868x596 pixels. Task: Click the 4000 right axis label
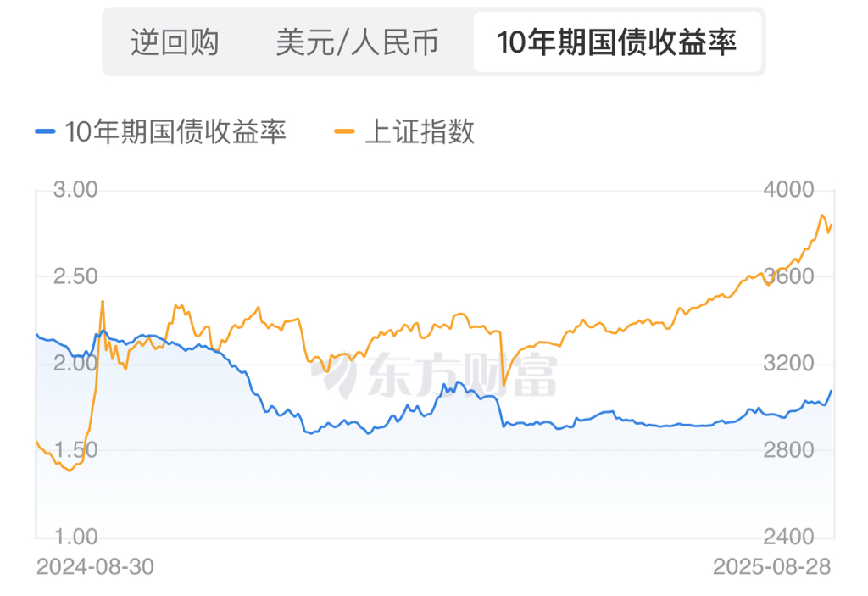tap(788, 189)
